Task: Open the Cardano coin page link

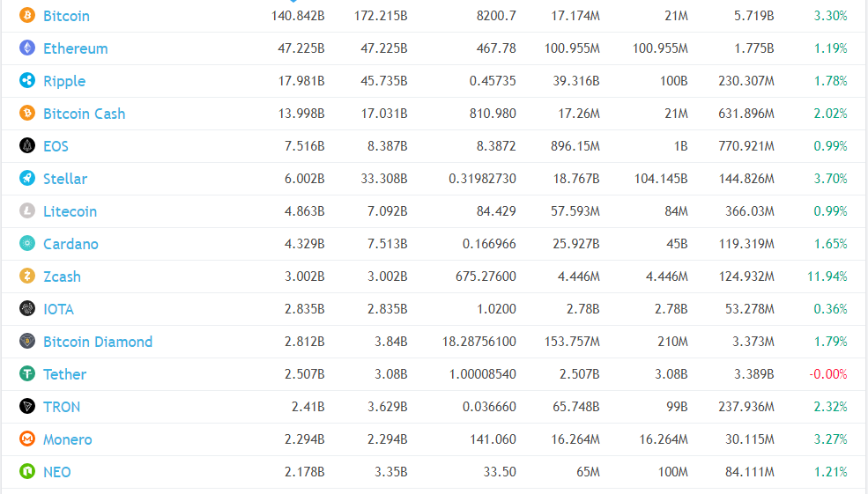Action: [x=70, y=244]
